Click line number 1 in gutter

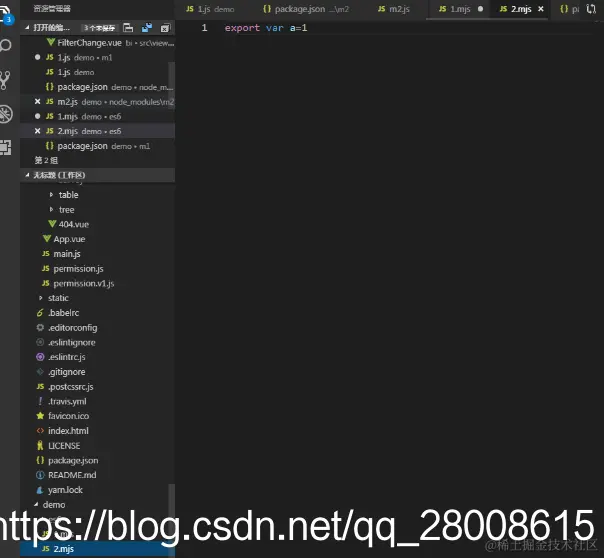[x=204, y=28]
